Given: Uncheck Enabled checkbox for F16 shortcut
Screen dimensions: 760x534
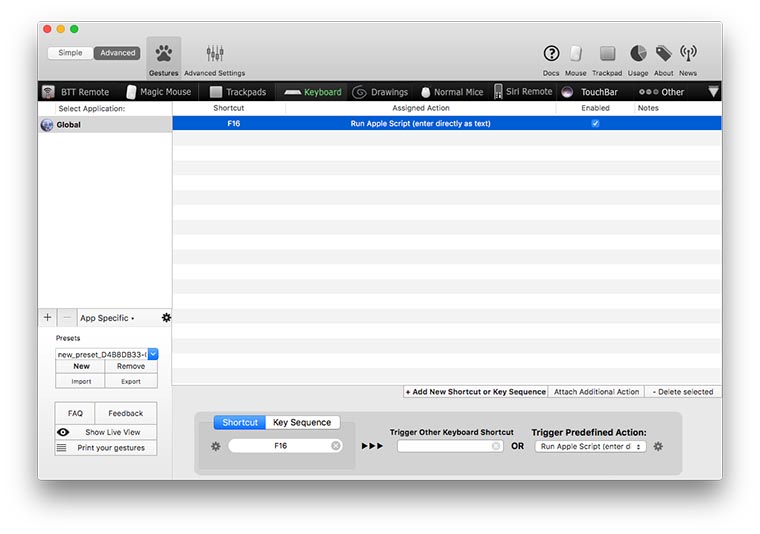Looking at the screenshot, I should pos(595,124).
